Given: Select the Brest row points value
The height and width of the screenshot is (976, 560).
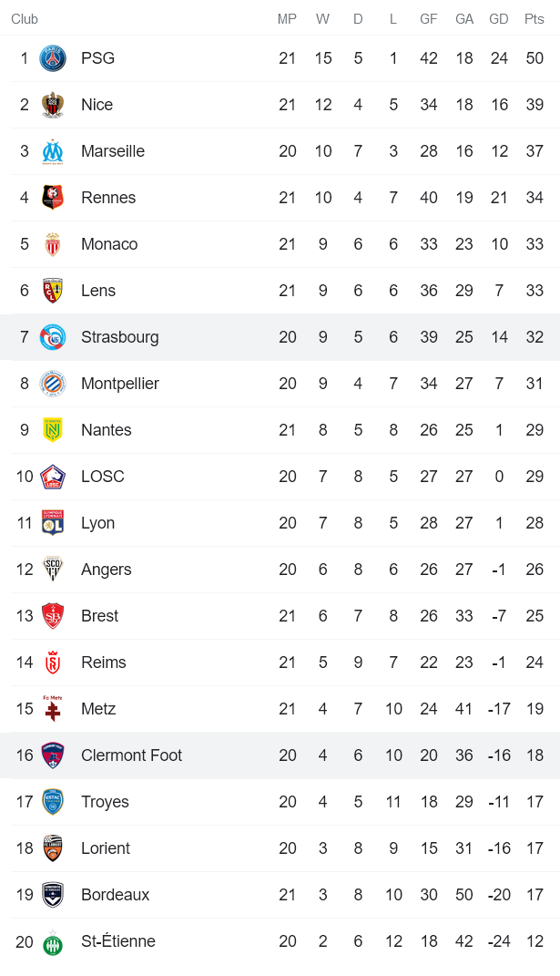Looking at the screenshot, I should pos(535,616).
